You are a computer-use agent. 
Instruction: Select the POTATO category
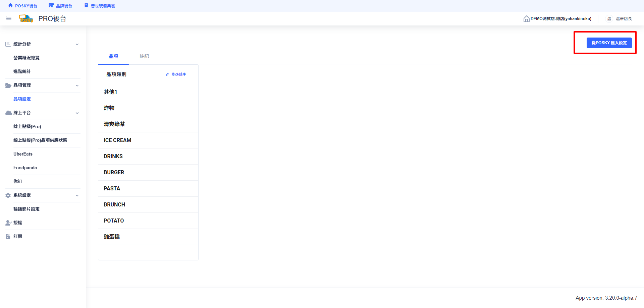(148, 221)
